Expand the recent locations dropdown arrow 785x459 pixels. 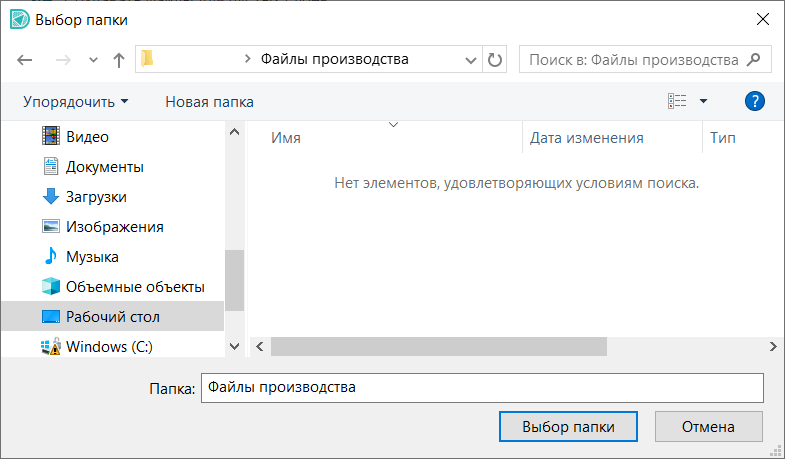[x=93, y=60]
